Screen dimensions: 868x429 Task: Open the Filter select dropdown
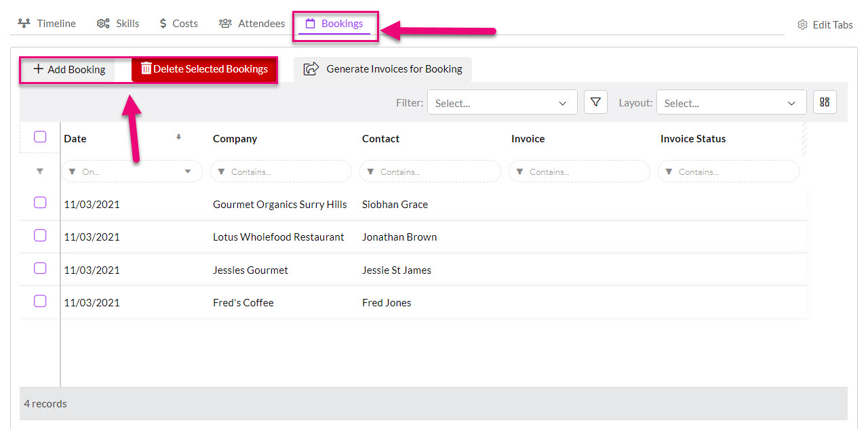pyautogui.click(x=502, y=102)
